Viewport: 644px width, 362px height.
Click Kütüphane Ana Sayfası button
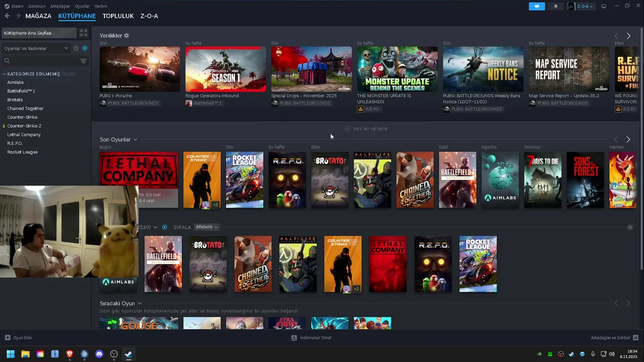[39, 33]
